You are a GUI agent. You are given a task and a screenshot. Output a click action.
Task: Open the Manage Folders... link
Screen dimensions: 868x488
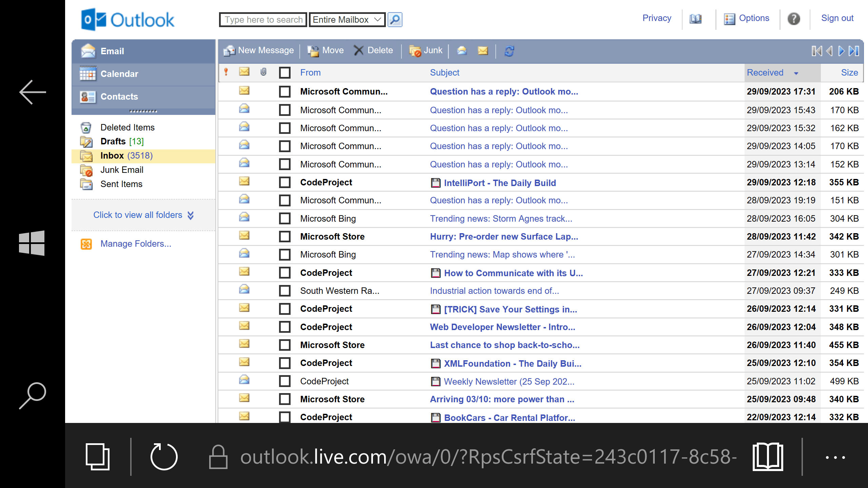coord(136,244)
